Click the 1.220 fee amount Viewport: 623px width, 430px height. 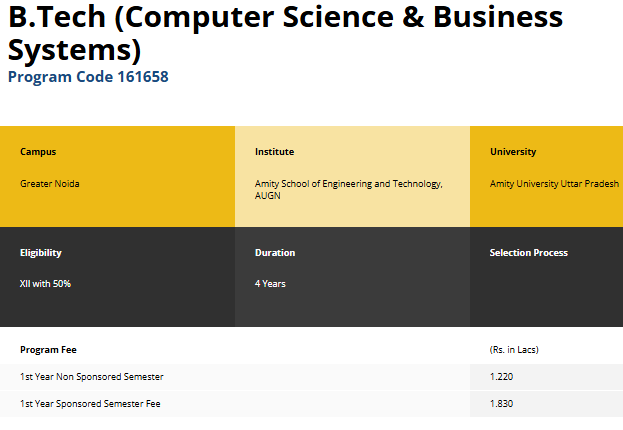[x=501, y=377]
